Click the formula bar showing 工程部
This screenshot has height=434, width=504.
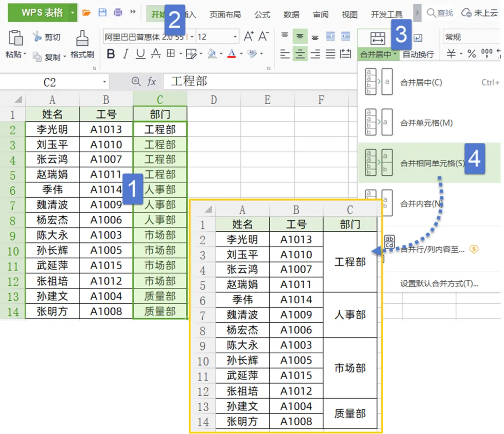pyautogui.click(x=260, y=81)
